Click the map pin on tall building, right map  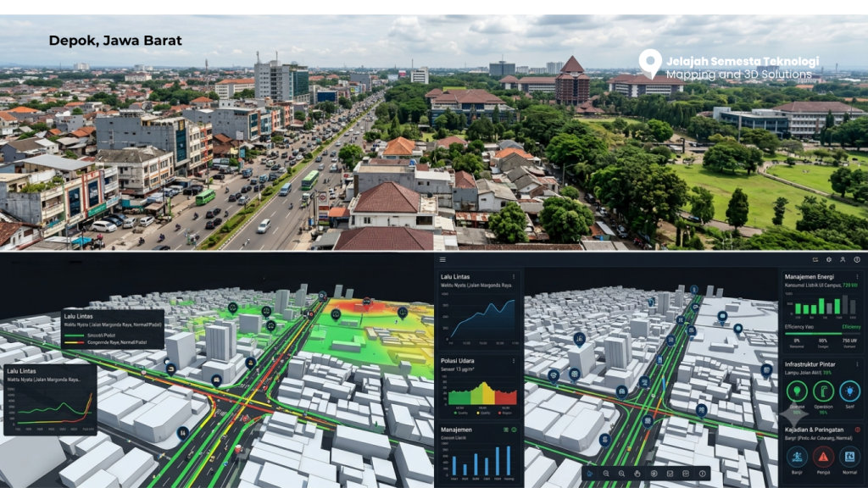coord(579,339)
